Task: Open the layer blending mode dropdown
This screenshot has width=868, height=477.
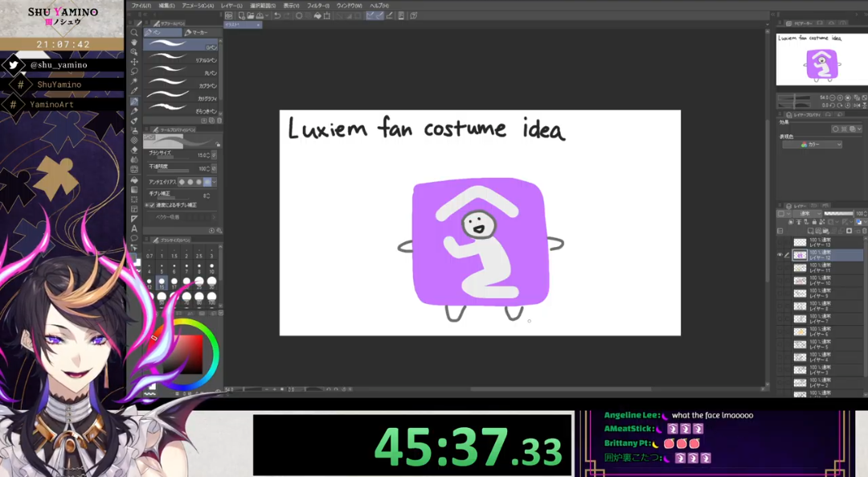Action: (x=807, y=213)
